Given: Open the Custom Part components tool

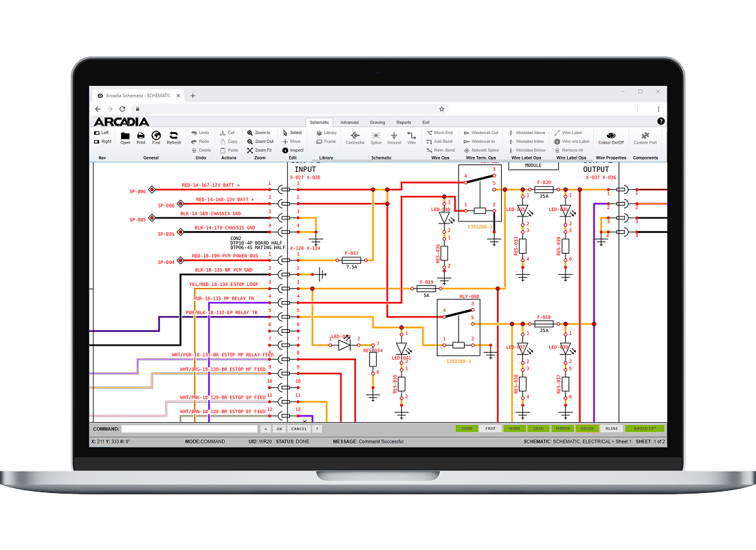Looking at the screenshot, I should click(x=645, y=137).
